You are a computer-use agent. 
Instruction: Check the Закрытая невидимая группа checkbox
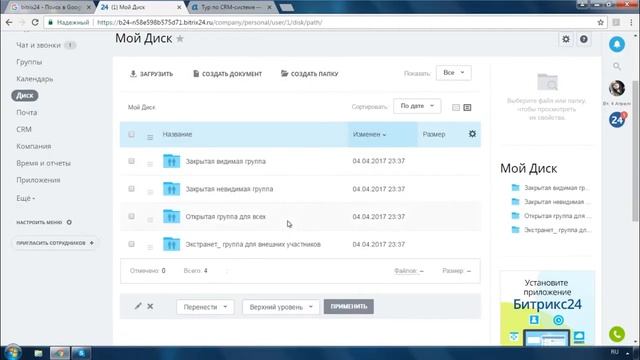[131, 189]
